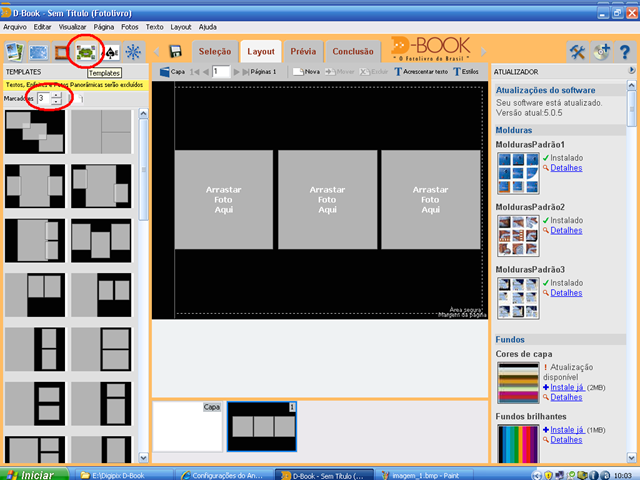Switch to imagem_1.bmp - Paint taskbar item

(424, 475)
